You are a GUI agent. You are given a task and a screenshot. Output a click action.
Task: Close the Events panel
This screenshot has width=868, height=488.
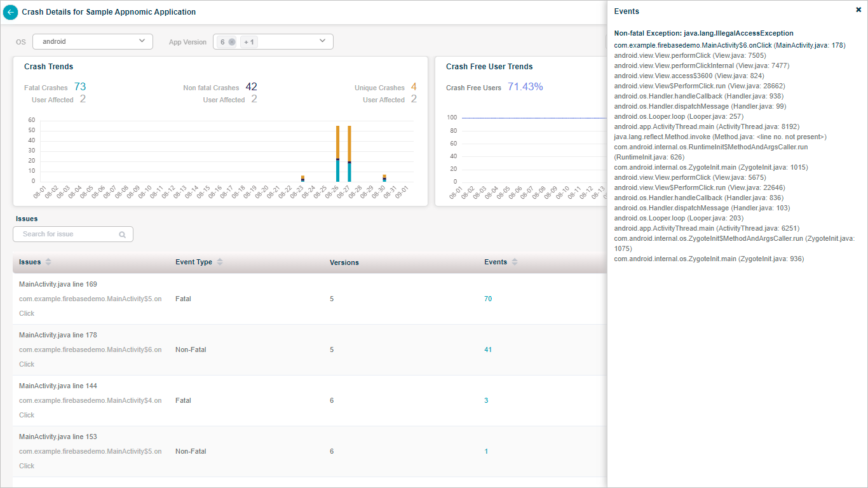(858, 10)
